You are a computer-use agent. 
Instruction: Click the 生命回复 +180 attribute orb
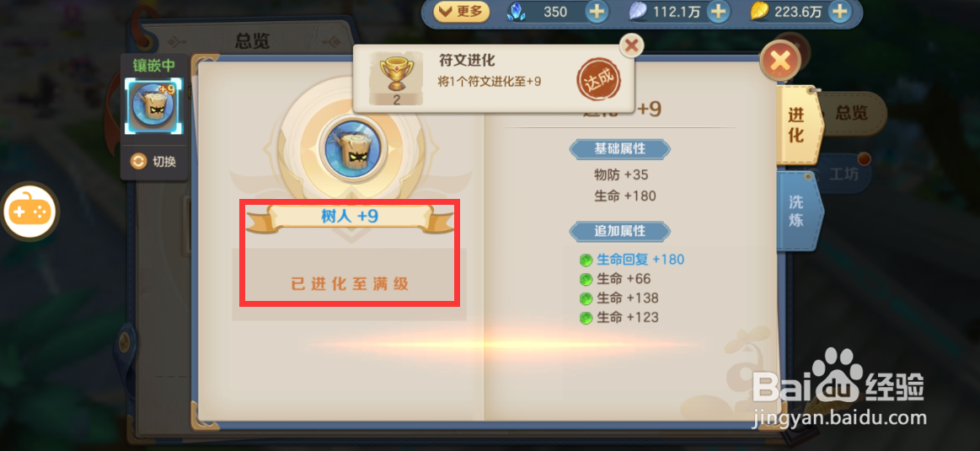tap(586, 260)
